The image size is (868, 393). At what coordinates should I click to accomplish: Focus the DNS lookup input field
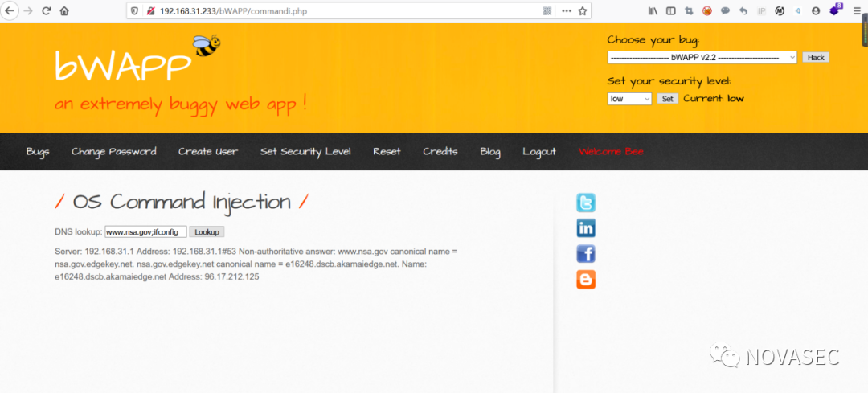[x=146, y=232]
